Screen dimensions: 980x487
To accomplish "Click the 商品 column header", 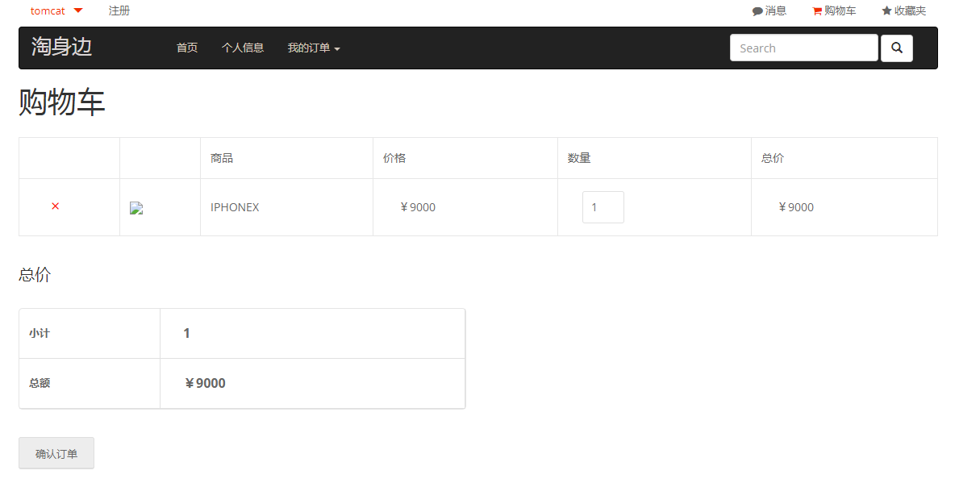I will 222,158.
